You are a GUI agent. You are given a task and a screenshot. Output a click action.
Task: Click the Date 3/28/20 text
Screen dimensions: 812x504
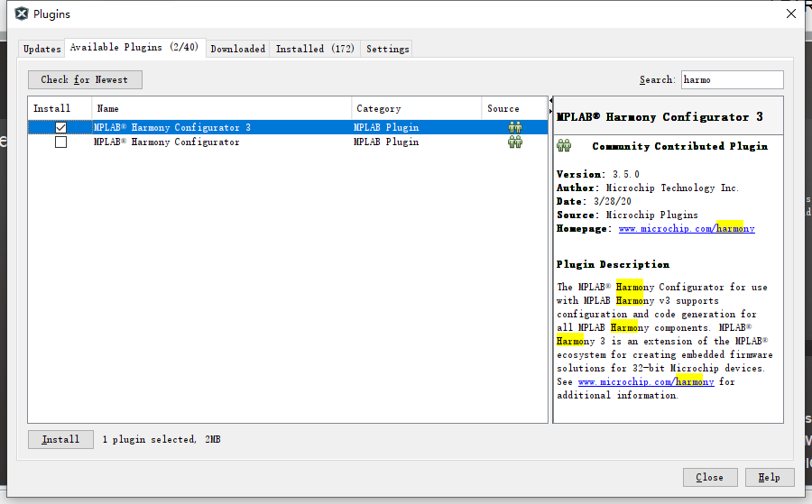click(594, 201)
